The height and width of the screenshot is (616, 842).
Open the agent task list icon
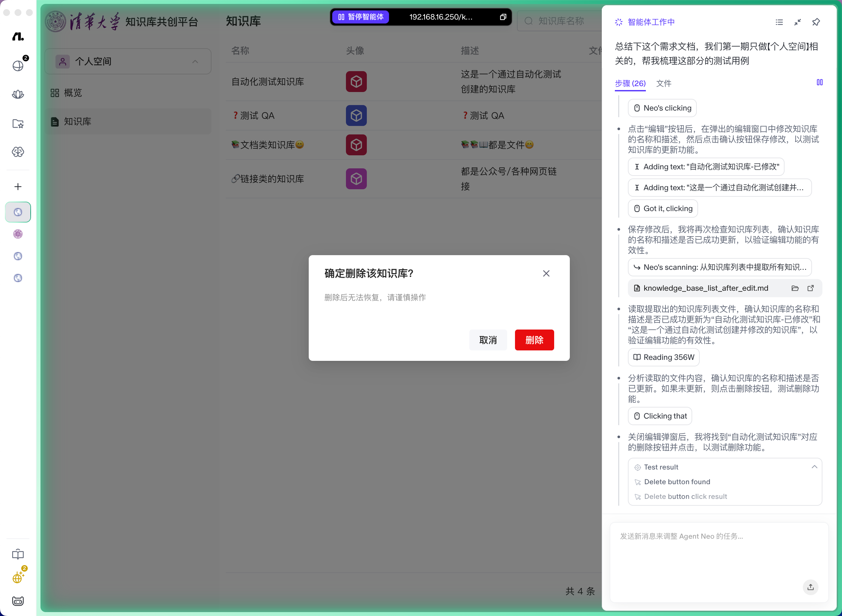click(x=779, y=22)
